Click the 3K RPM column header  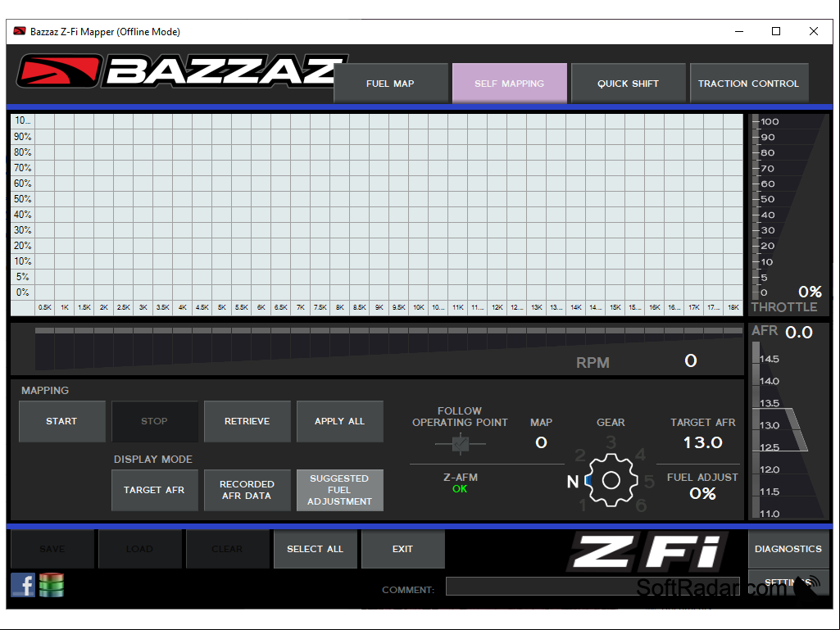143,307
